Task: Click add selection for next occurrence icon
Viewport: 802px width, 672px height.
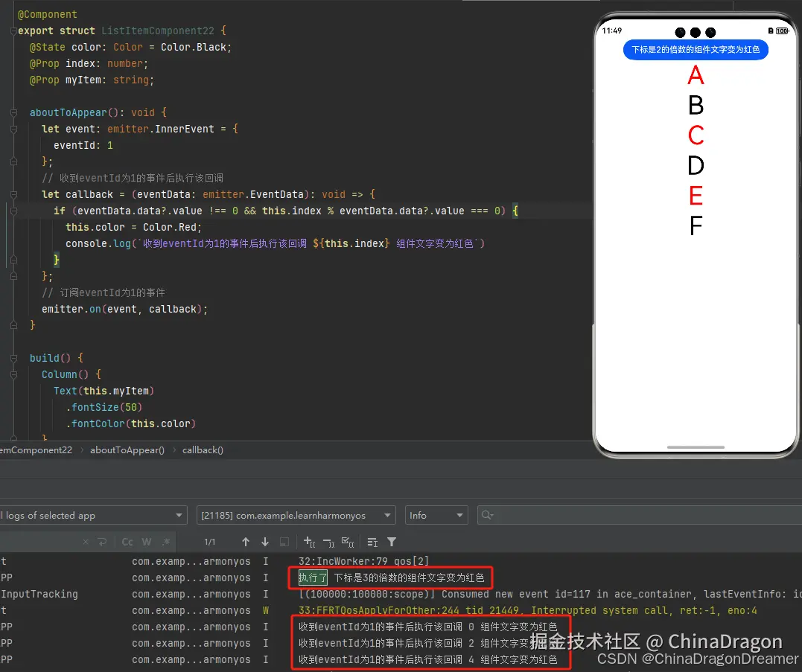Action: (310, 542)
